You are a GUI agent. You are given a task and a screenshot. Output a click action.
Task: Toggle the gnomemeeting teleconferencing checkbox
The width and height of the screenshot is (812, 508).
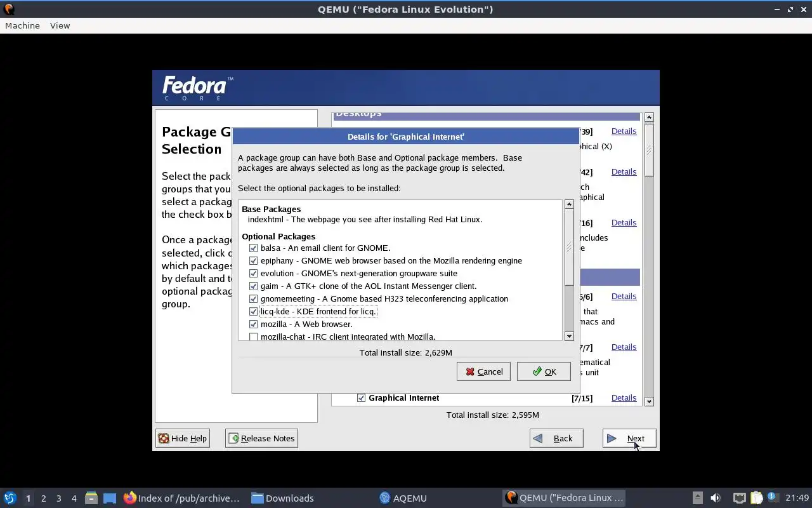(x=254, y=298)
